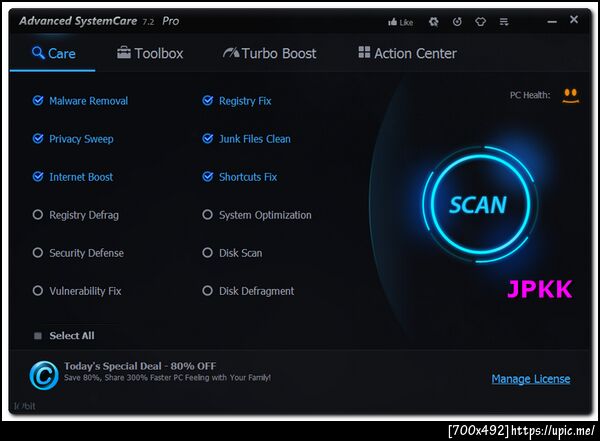
Task: Uncheck Malware Removal
Action: tap(38, 101)
